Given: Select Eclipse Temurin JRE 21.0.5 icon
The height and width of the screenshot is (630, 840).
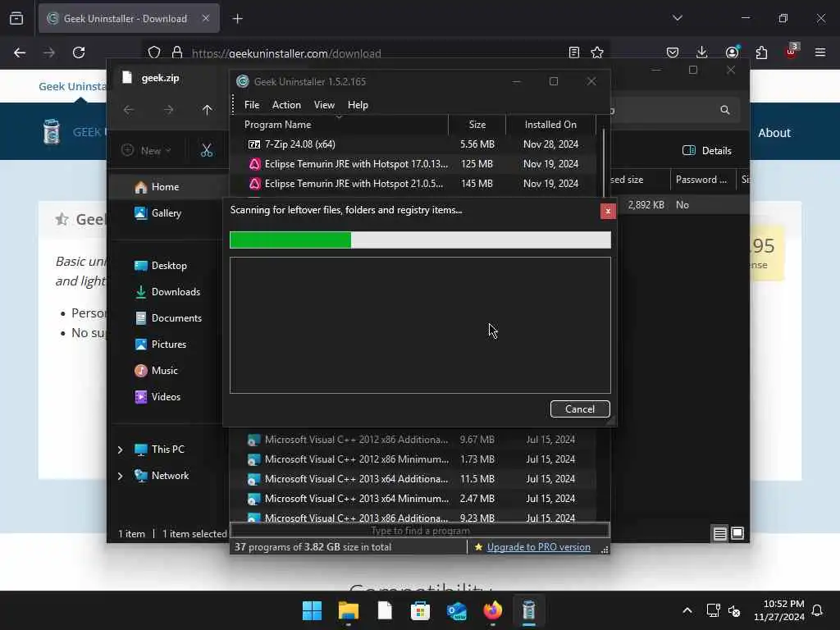Looking at the screenshot, I should click(254, 184).
